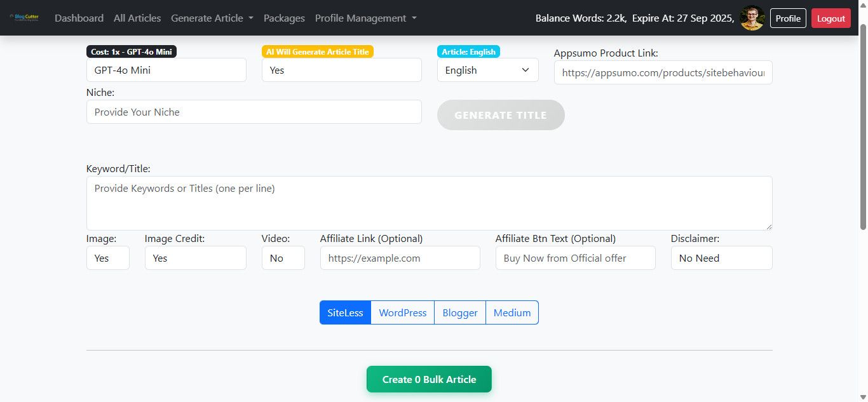Click the BlogCutter logo icon
Image resolution: width=868 pixels, height=402 pixels.
pos(24,18)
